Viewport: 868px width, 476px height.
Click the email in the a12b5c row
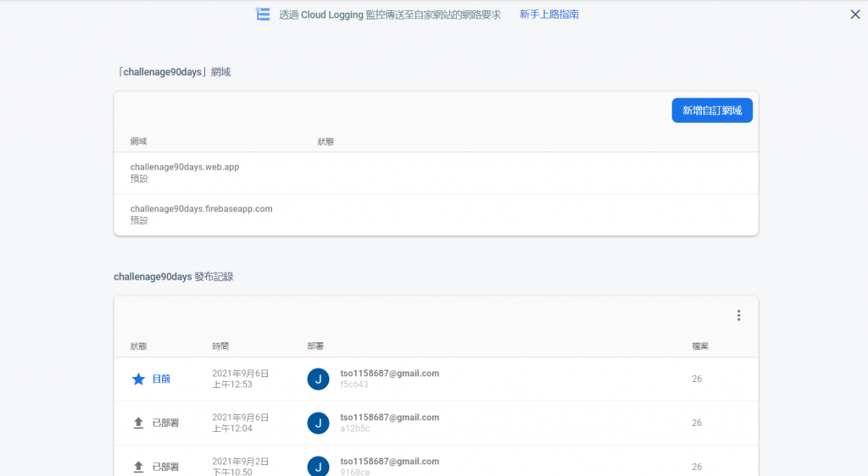390,418
